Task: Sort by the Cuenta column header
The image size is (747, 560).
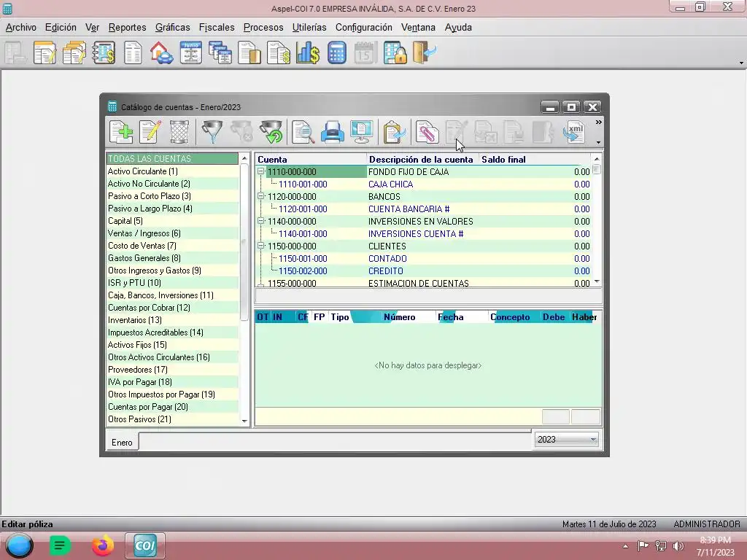Action: 311,160
